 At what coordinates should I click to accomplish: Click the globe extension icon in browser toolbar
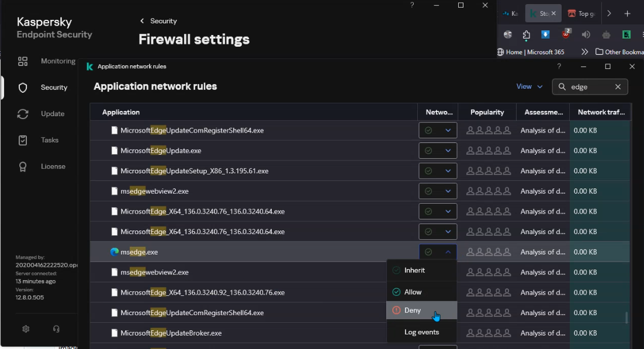(508, 35)
